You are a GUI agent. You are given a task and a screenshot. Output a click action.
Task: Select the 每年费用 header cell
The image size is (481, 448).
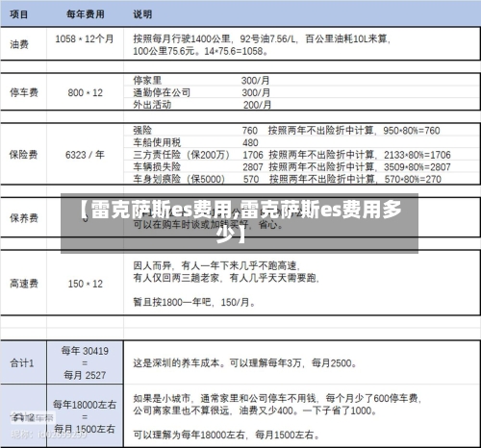[85, 14]
